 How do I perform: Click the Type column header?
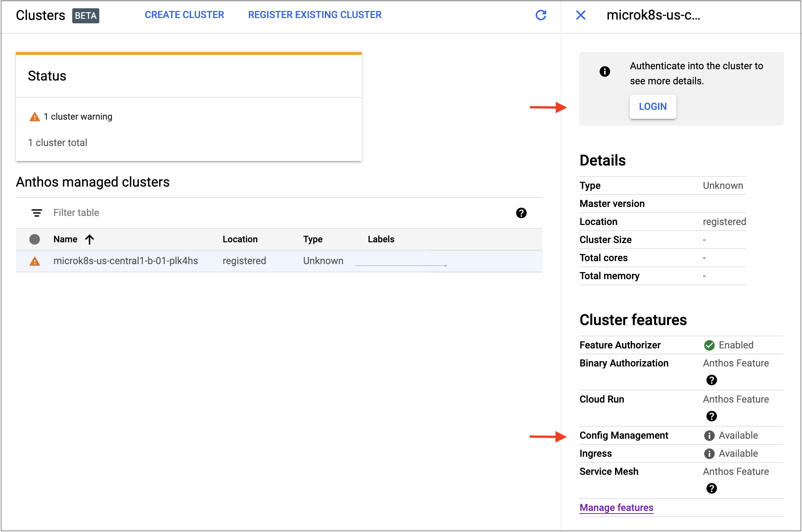tap(313, 239)
